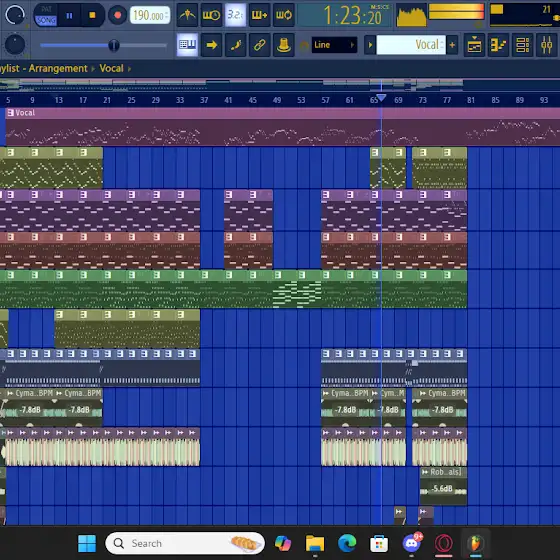This screenshot has height=560, width=560.
Task: Click the master pitch knob
Action: point(15,45)
